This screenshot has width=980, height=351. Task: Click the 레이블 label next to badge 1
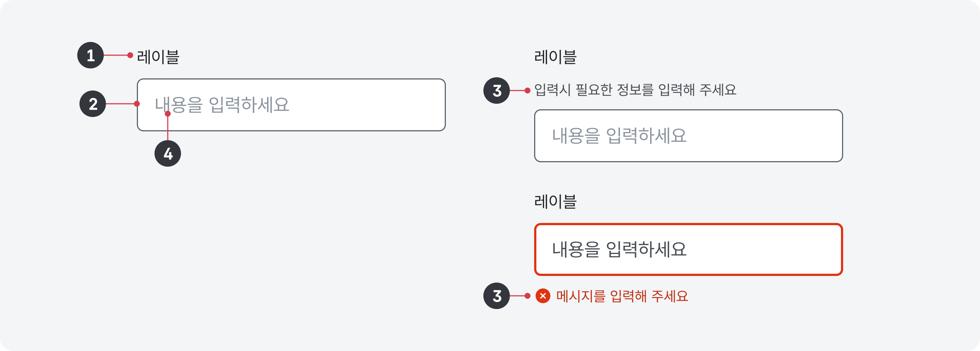pyautogui.click(x=158, y=57)
